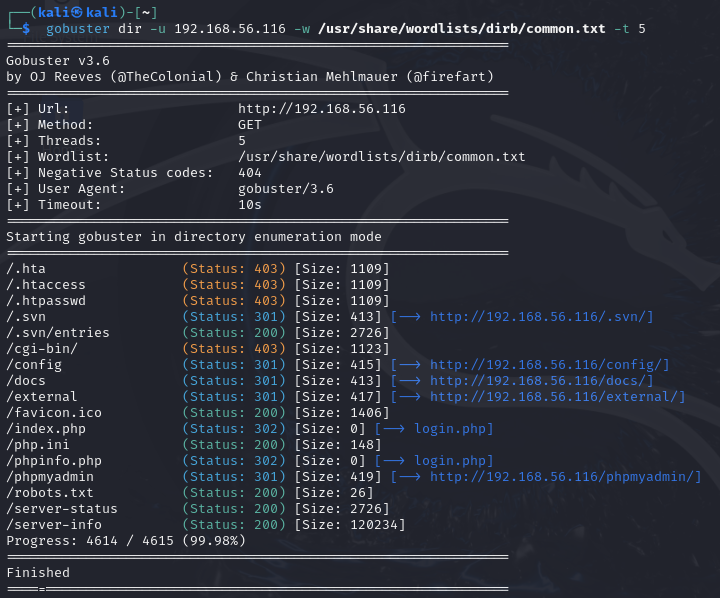Click the target IP 192.168.56.116 in command
Viewport: 720px width, 598px height.
point(230,29)
